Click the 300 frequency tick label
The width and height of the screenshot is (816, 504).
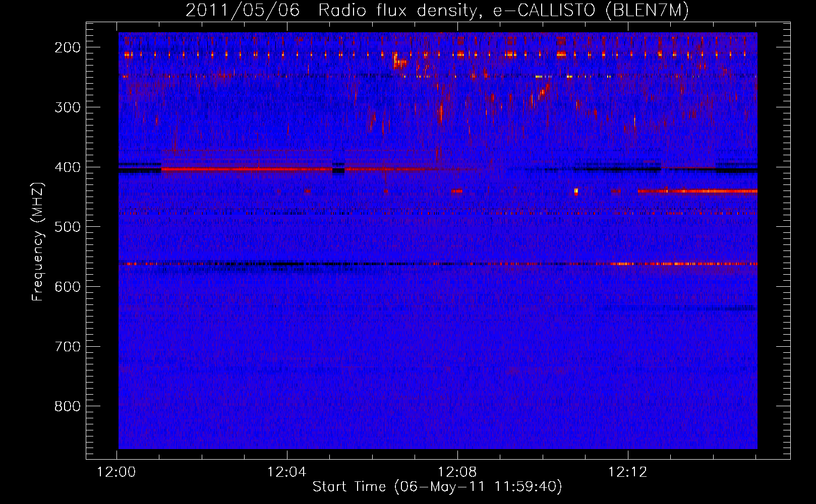67,107
